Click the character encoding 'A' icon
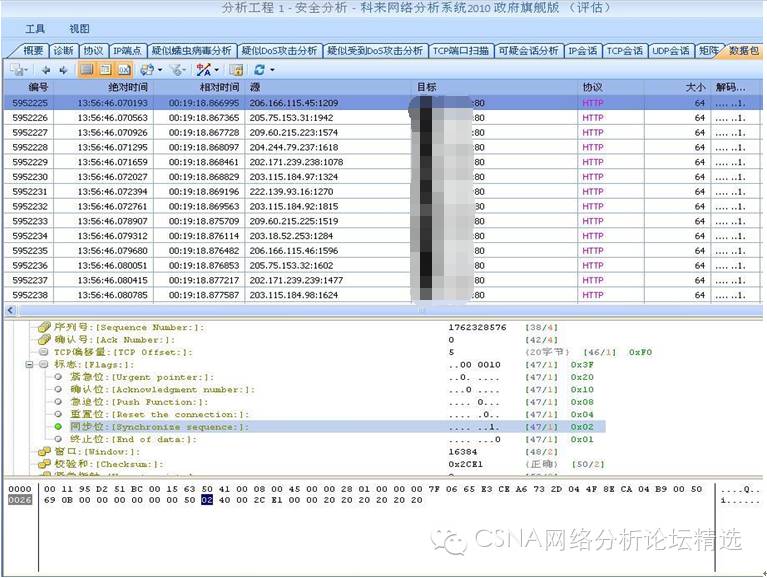The image size is (767, 578). (203, 70)
